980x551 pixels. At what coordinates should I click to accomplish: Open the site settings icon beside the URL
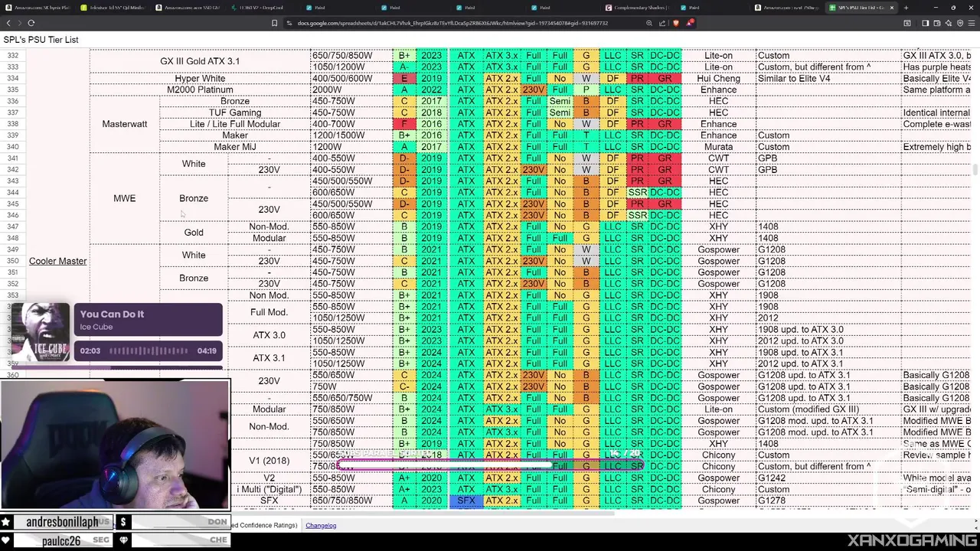coord(289,23)
